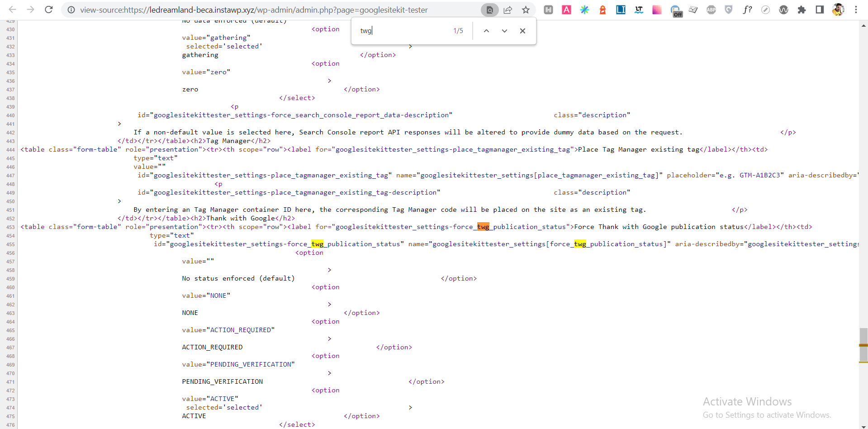The height and width of the screenshot is (429, 868).
Task: Click the pink 'A' extension icon
Action: tap(566, 10)
